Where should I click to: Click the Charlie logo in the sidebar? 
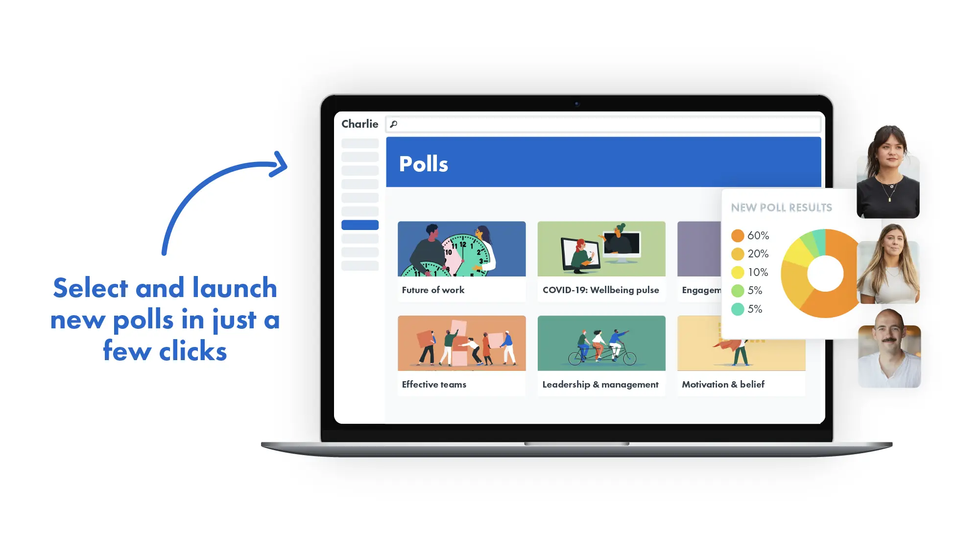point(360,123)
